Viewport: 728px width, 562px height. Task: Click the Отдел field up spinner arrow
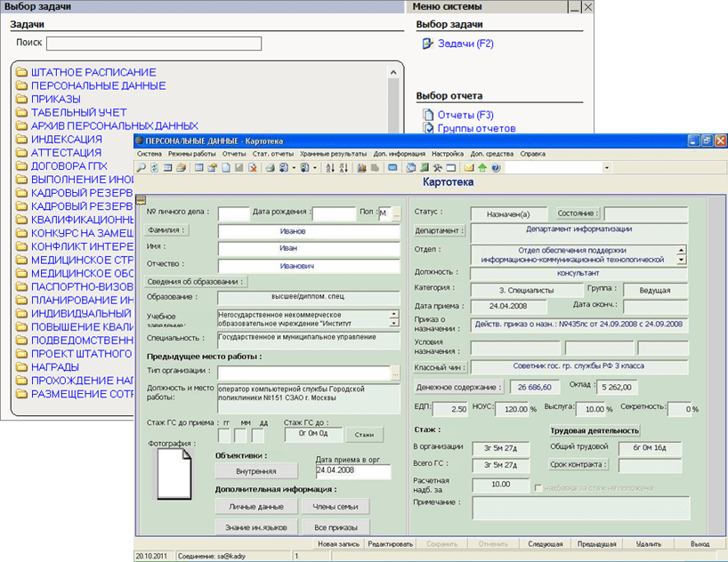pyautogui.click(x=681, y=250)
